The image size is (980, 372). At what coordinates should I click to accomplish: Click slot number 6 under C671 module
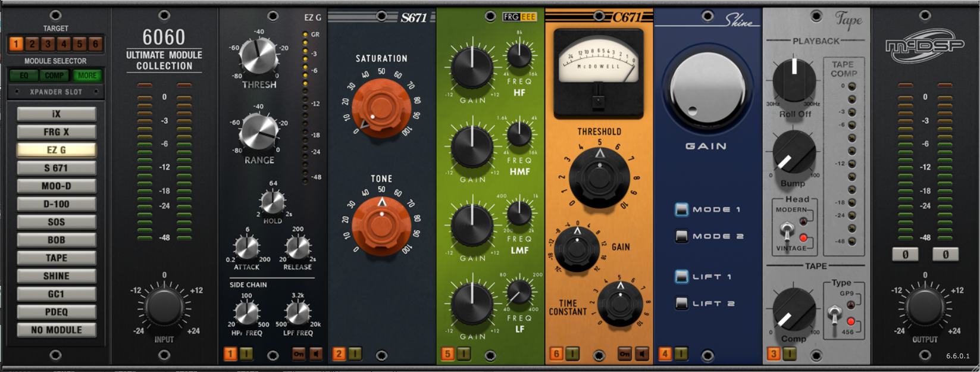[556, 354]
